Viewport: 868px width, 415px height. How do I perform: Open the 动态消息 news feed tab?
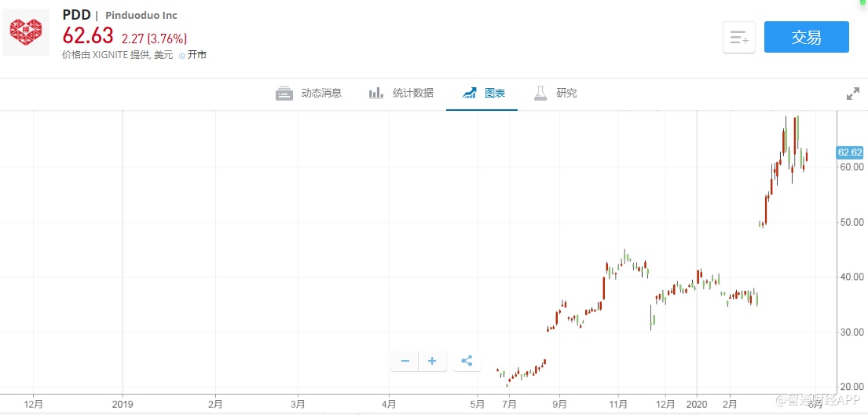(x=309, y=93)
